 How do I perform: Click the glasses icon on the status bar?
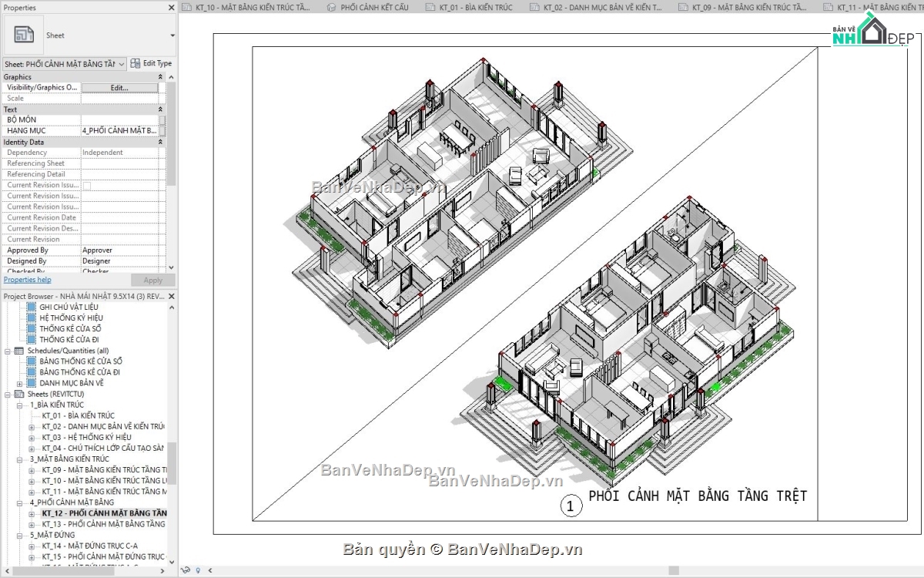186,570
